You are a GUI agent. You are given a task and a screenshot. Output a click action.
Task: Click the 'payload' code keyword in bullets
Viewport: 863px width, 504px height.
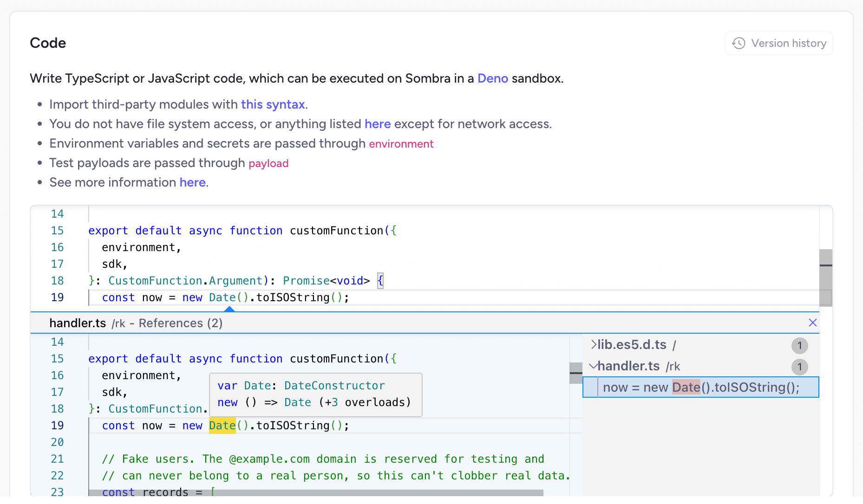point(268,163)
